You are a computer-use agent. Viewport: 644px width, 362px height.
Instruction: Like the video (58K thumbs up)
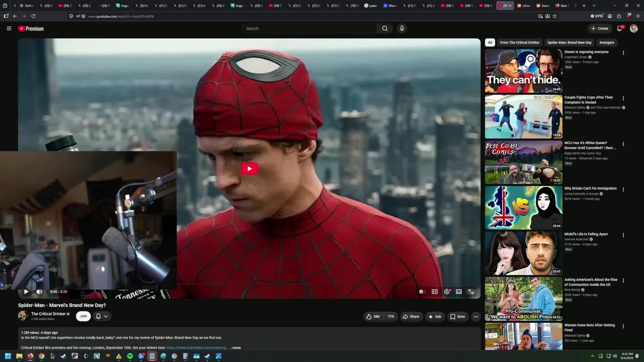coord(373,317)
